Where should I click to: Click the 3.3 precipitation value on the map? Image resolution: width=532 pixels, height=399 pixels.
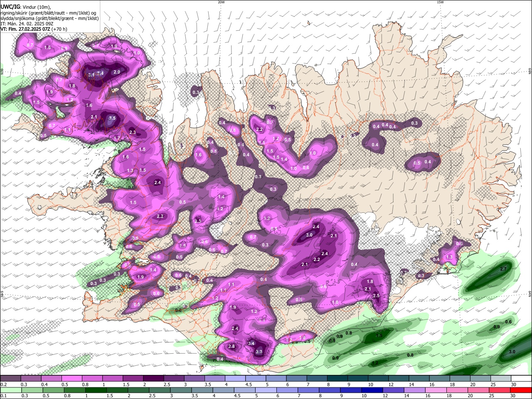(x=259, y=352)
